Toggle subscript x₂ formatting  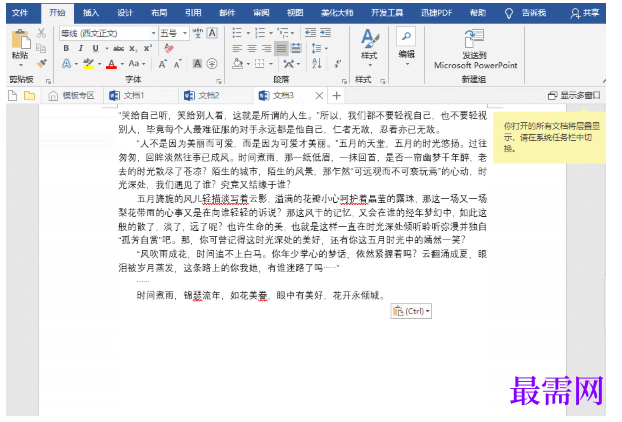click(133, 48)
